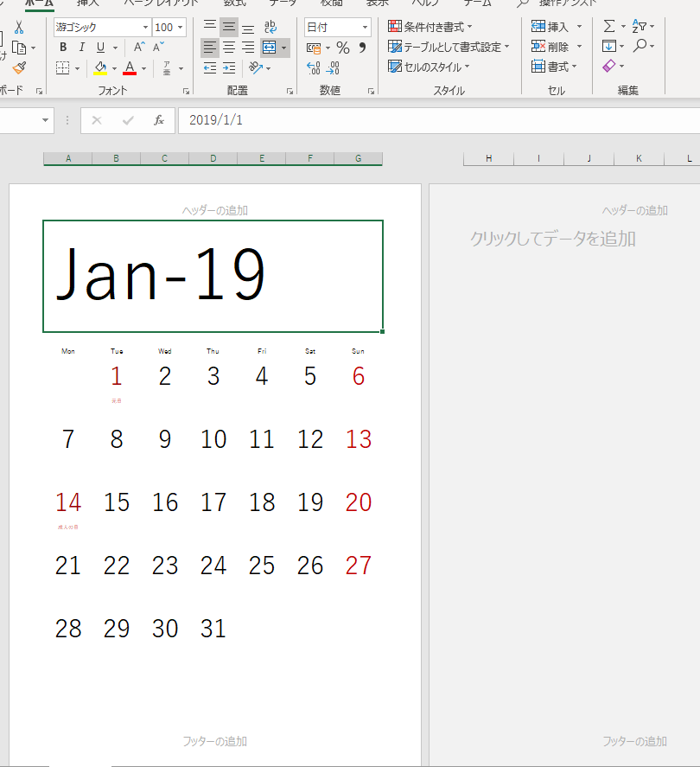The width and height of the screenshot is (700, 767).
Task: Select column D header
Action: pyautogui.click(x=213, y=158)
